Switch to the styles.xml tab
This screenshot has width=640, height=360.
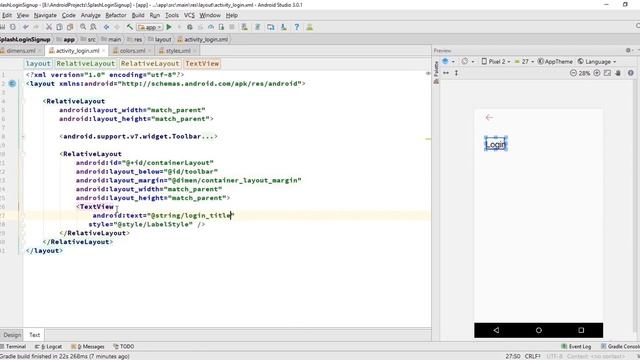(x=178, y=51)
